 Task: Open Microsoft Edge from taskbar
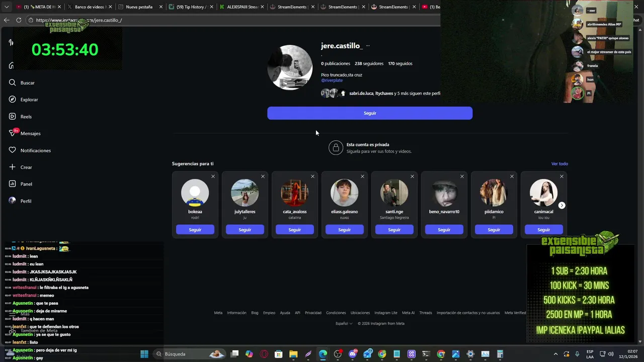323,354
